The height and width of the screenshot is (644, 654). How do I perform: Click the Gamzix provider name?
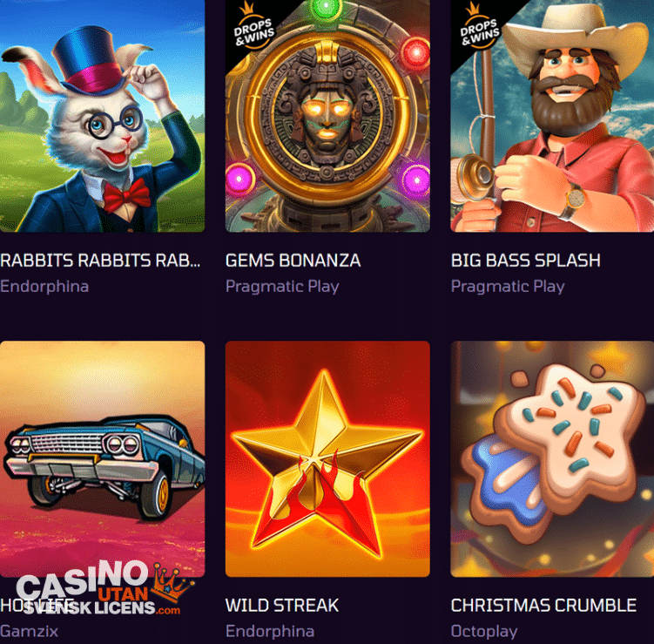(x=29, y=632)
